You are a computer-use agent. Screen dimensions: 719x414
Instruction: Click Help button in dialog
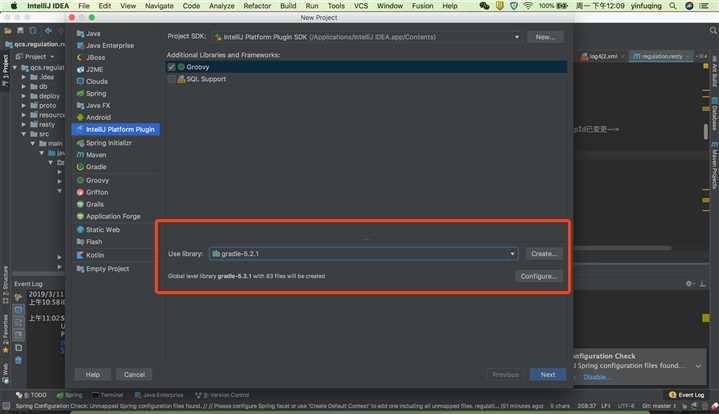click(x=93, y=375)
